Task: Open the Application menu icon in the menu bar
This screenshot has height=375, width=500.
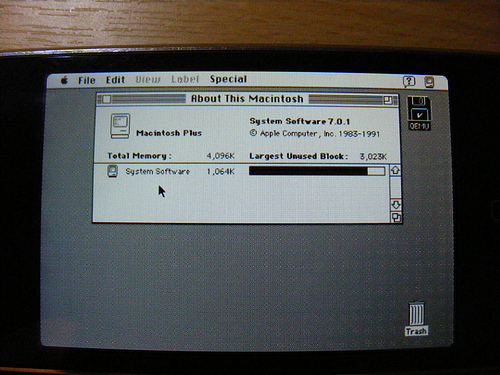Action: pos(429,82)
